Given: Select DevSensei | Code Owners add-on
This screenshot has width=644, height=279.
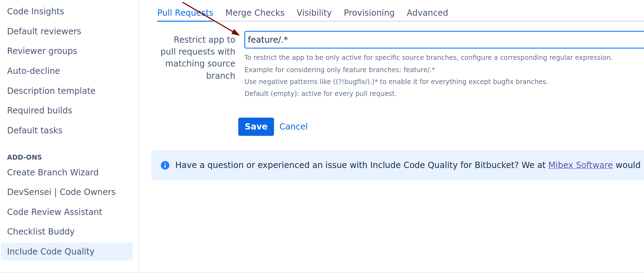Looking at the screenshot, I should (x=61, y=192).
